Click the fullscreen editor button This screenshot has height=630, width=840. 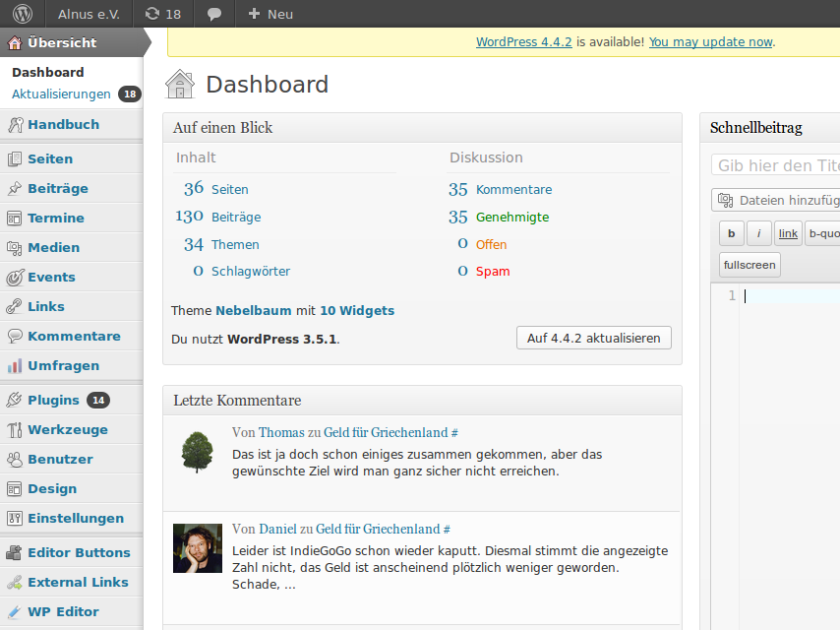pos(750,265)
